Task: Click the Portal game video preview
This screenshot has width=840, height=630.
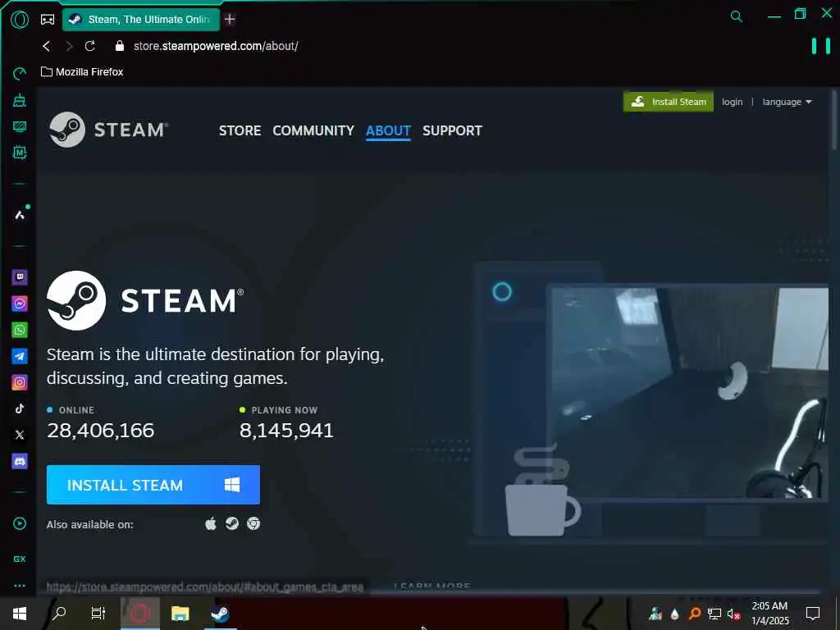Action: click(x=690, y=393)
